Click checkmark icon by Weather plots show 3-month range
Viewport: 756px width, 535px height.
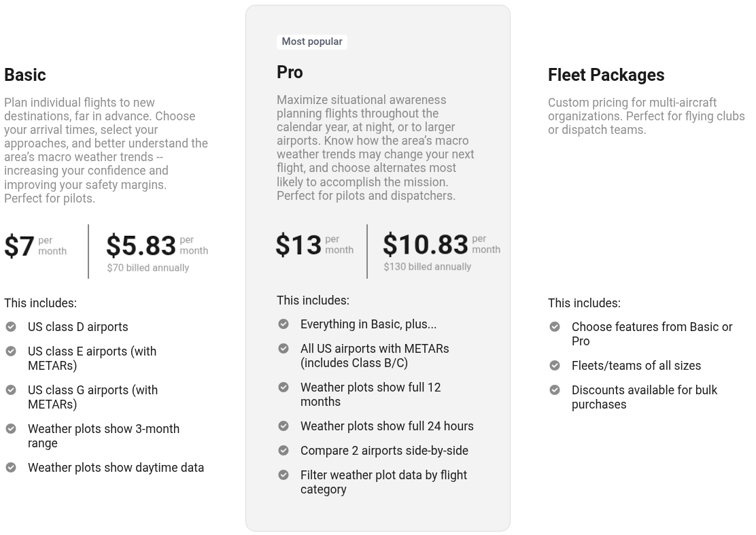click(11, 429)
